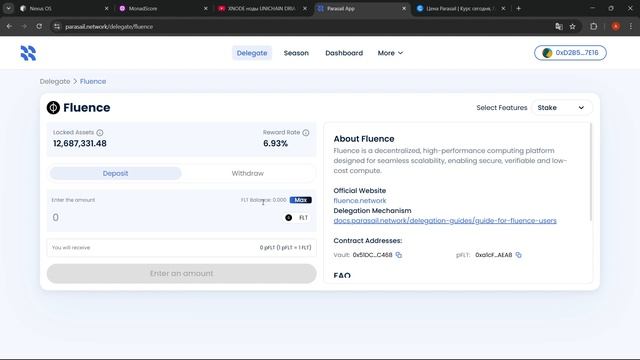Bookmark the page with star icon
Viewport: 640px width, 360px height.
[x=573, y=26]
